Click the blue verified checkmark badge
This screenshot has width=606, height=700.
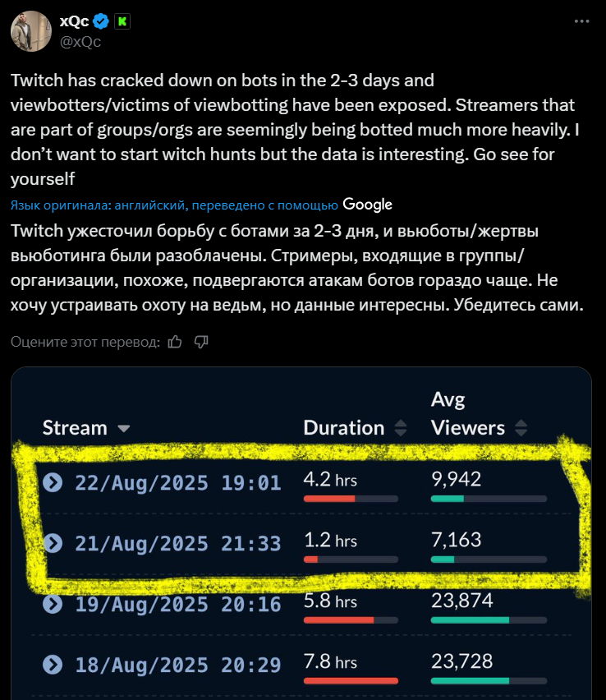101,21
